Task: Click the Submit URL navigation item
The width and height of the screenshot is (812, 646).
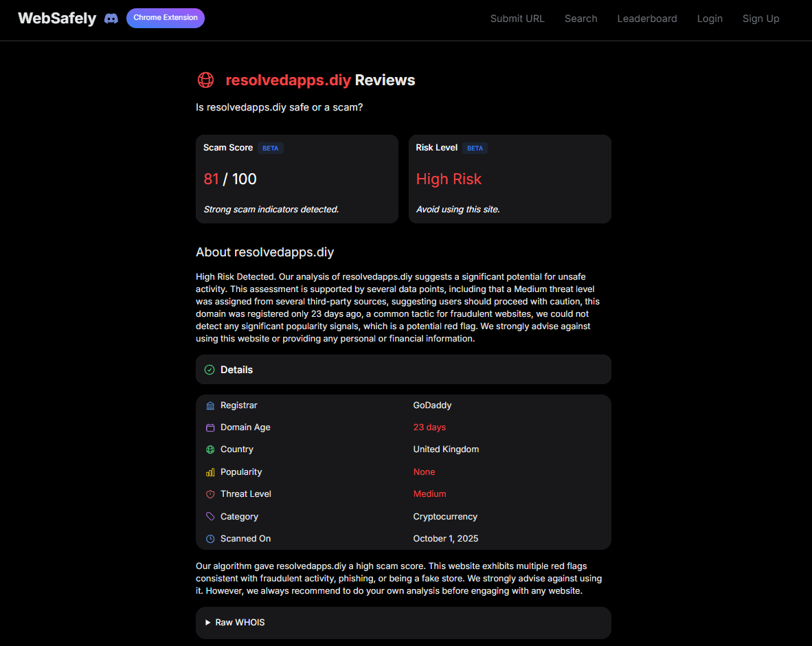Action: click(x=517, y=19)
